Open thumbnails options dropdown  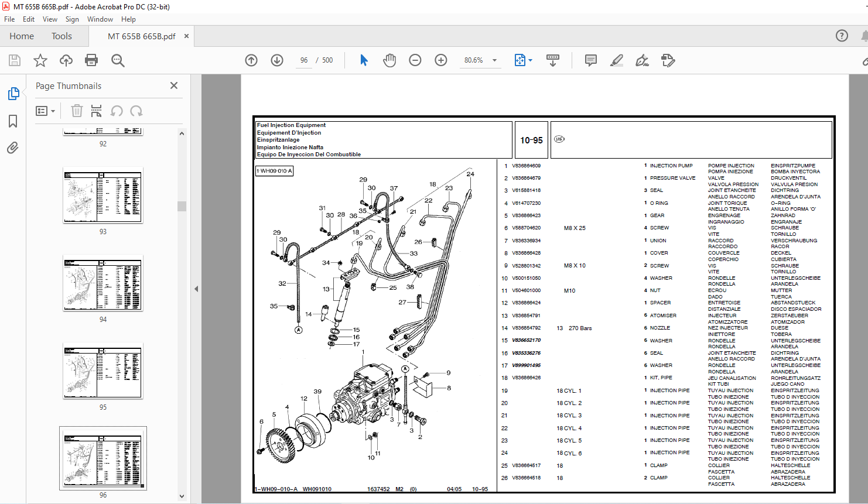tap(46, 111)
